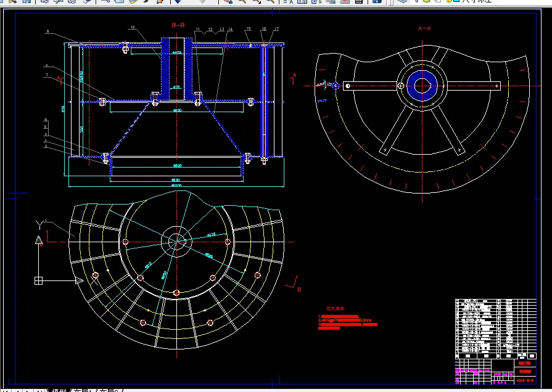Screen dimensions: 552x392
Task: Click the Undo arrow in toolbar
Action: coord(178,1)
